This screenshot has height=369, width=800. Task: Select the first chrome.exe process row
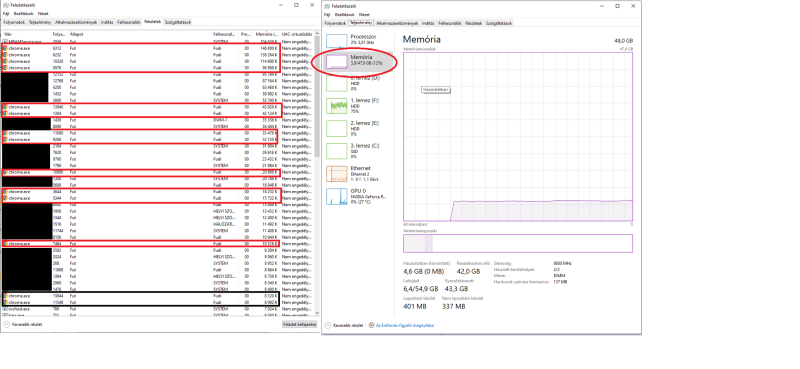158,47
